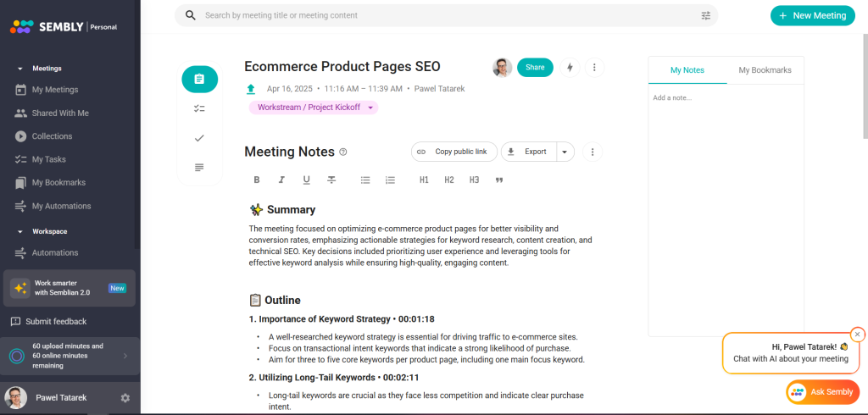
Task: Switch to the My Notes tab
Action: click(687, 70)
